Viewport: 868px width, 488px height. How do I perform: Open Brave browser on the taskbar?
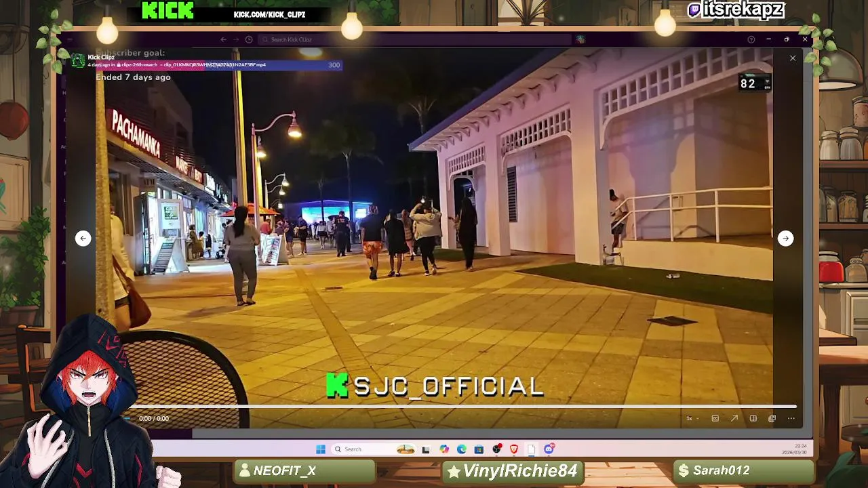click(514, 449)
